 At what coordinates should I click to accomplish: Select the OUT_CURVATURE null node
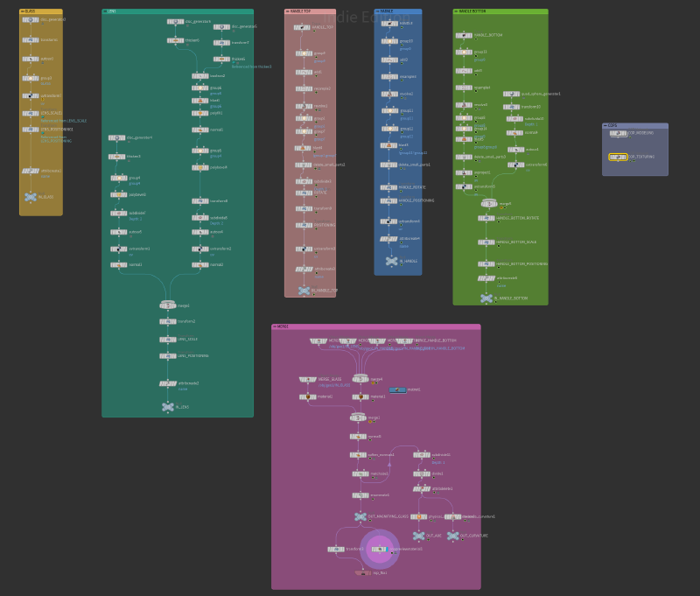(x=452, y=536)
